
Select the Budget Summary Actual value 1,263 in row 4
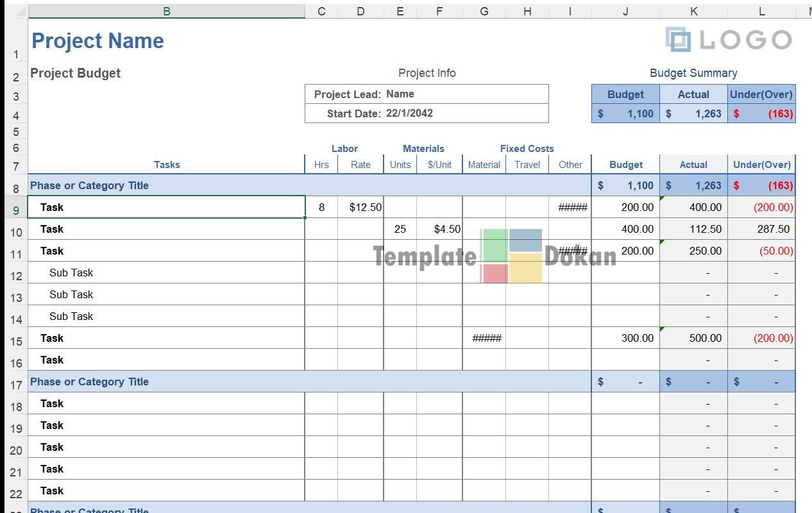[693, 114]
